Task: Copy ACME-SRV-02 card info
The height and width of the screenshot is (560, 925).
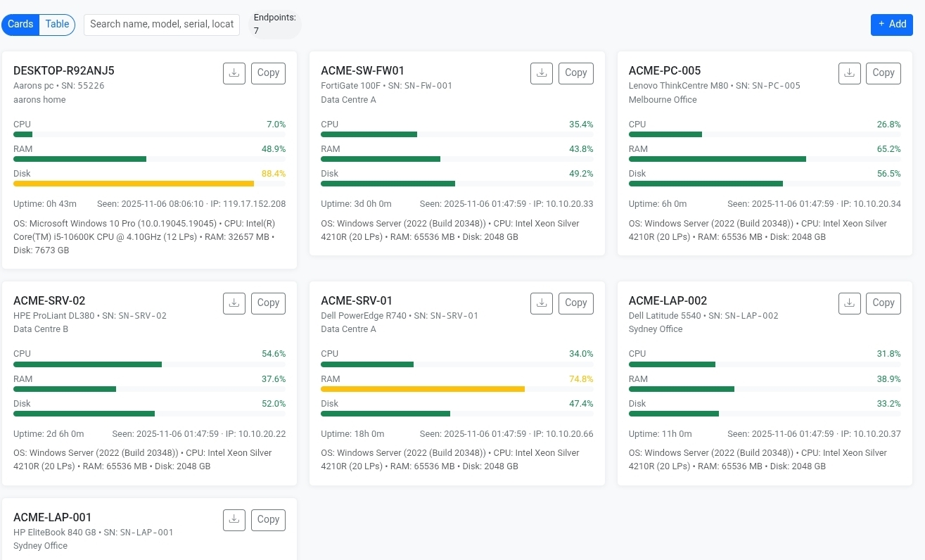Action: pos(268,303)
